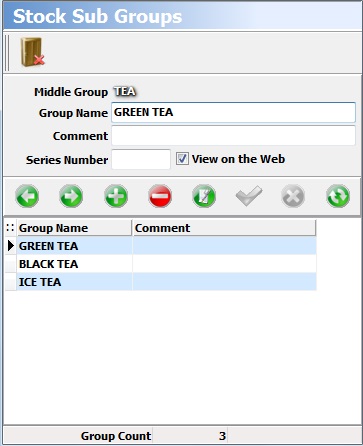The width and height of the screenshot is (363, 446).
Task: Click the exit door icon
Action: point(32,52)
